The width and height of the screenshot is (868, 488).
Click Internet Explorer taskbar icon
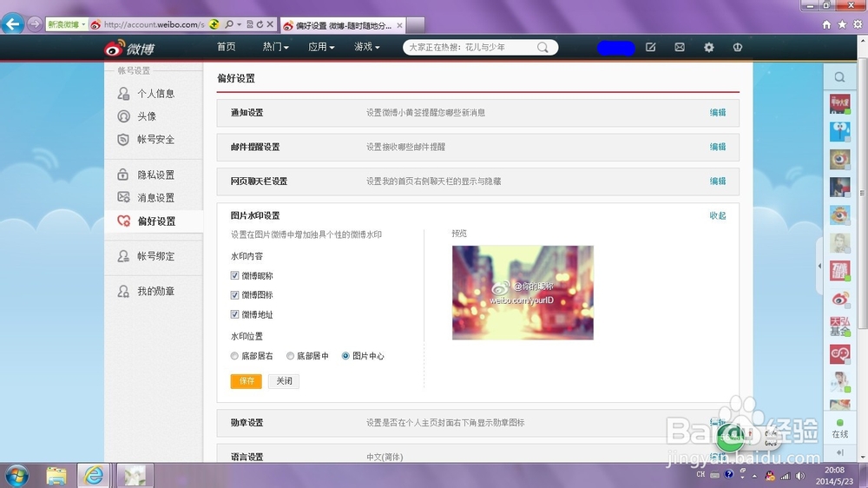click(x=93, y=475)
